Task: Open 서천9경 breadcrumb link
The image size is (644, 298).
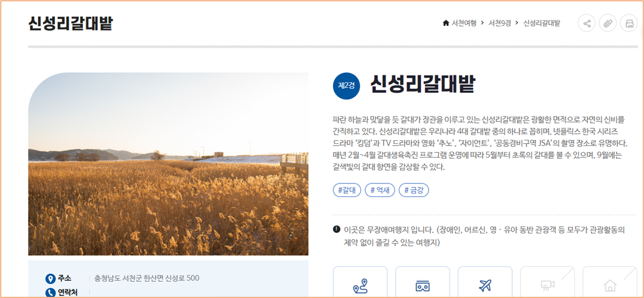Action: [500, 23]
